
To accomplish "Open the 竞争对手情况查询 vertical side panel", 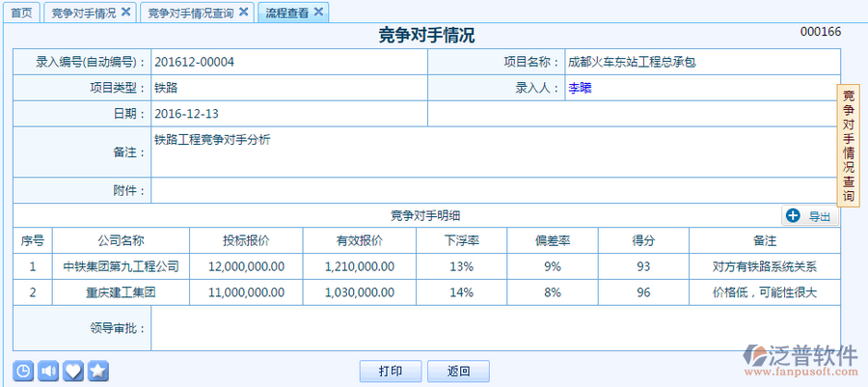I will point(848,145).
